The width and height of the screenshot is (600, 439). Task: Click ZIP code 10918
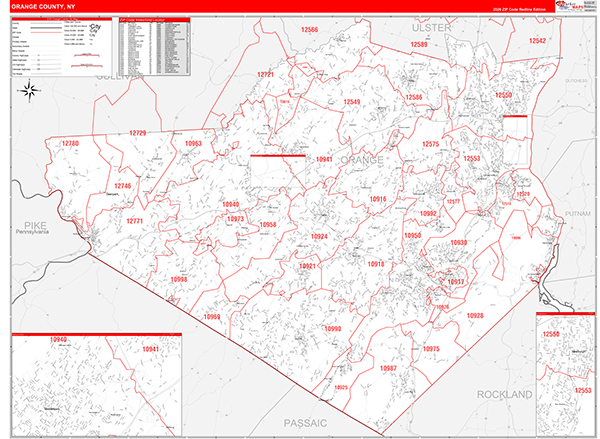(x=376, y=264)
